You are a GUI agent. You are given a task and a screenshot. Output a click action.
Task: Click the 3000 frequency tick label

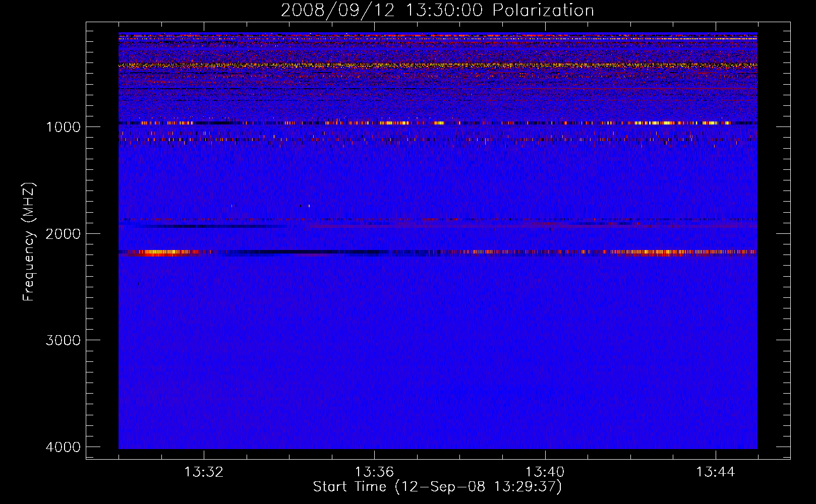click(x=64, y=340)
